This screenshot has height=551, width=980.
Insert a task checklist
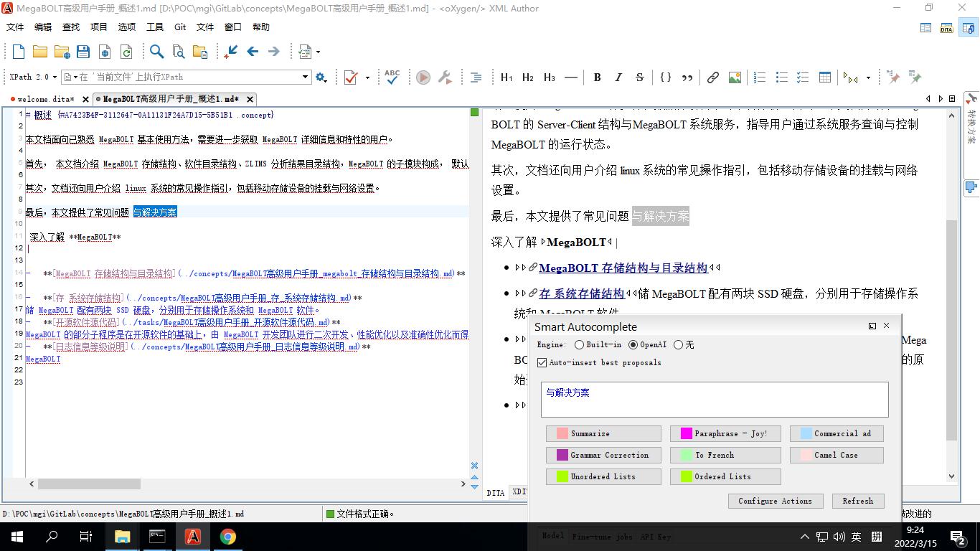pos(804,77)
